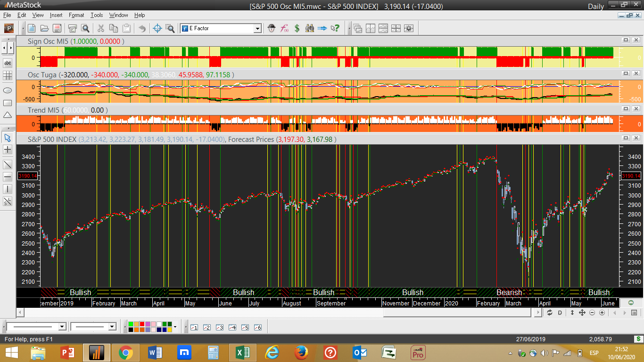Expand the E Factor indicator dropdown

tap(257, 29)
